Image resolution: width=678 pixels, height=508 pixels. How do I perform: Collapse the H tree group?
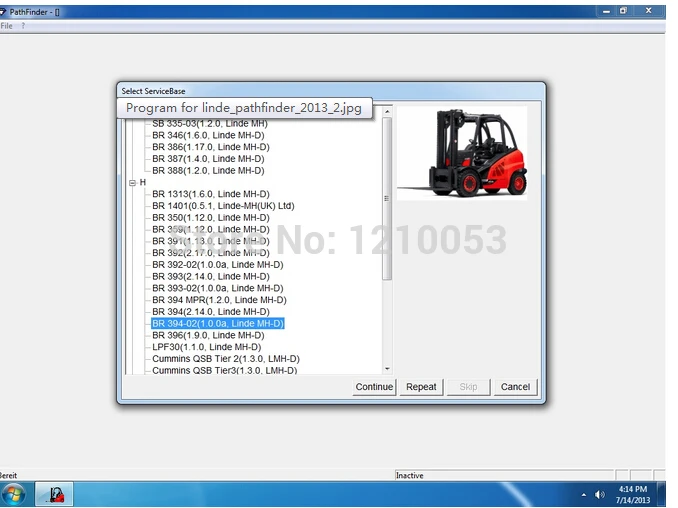(x=133, y=182)
